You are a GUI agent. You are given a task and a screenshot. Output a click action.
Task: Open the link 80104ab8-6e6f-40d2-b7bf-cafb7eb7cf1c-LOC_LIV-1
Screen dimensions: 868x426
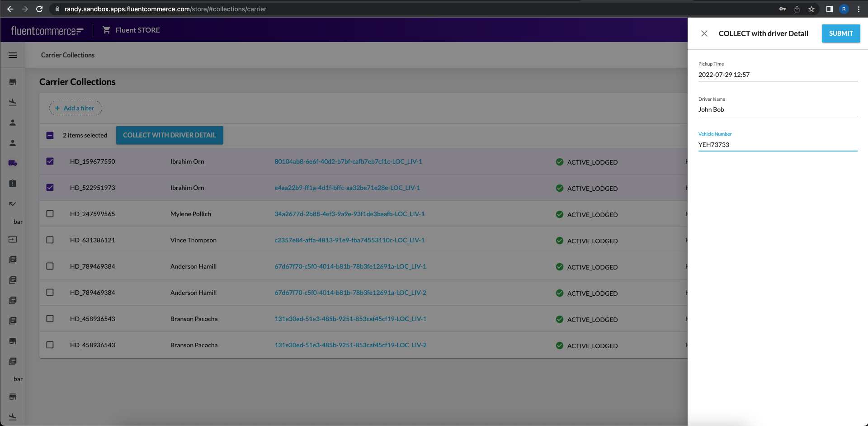[348, 161]
